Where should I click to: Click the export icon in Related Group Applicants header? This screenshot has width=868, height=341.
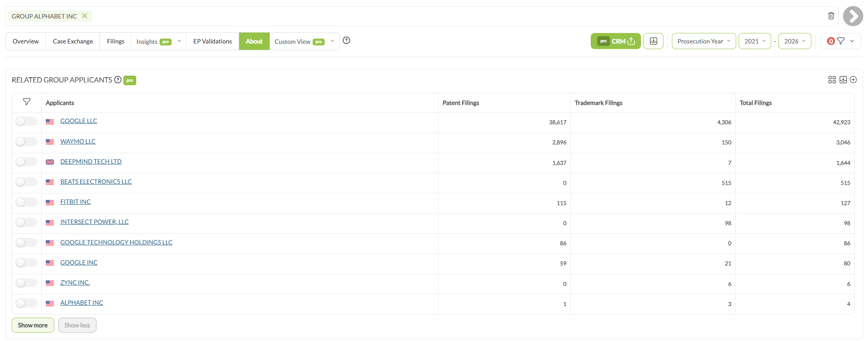[843, 80]
